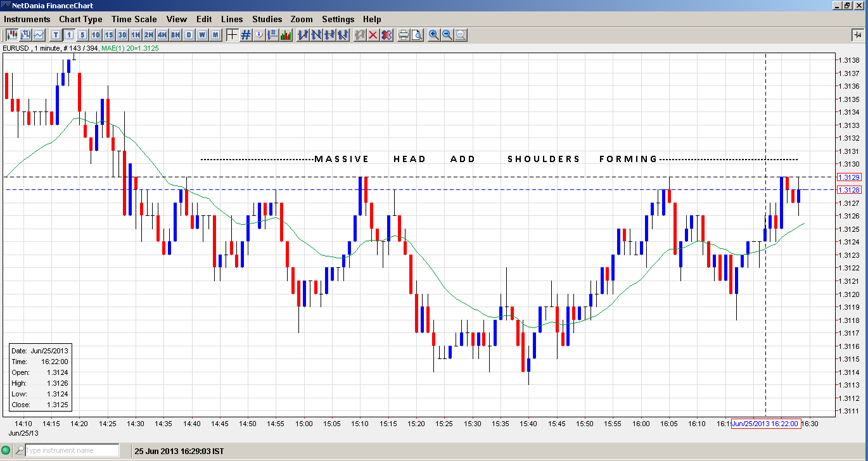Open the Lines menu
Screen dimensions: 868x461
coord(232,19)
